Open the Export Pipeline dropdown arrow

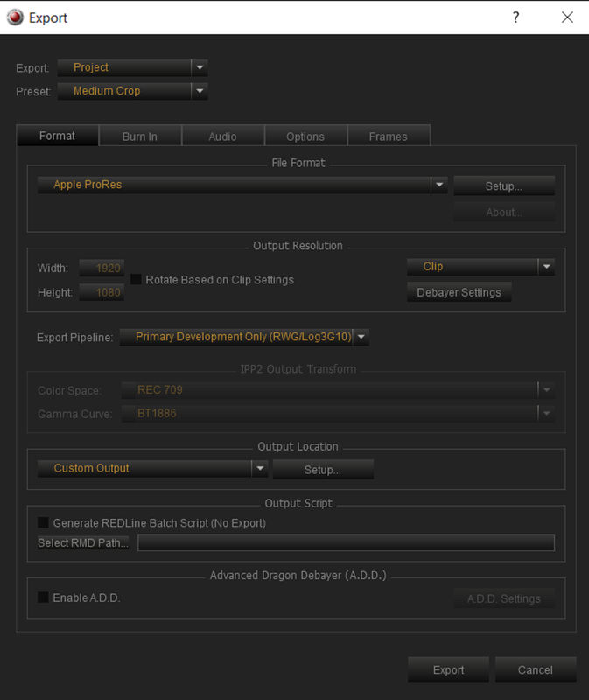tap(361, 337)
